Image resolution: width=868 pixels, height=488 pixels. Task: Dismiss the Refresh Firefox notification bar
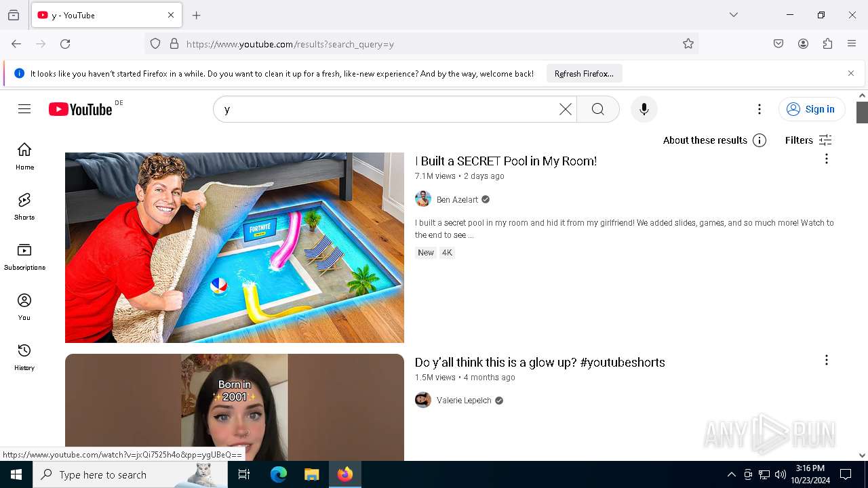851,73
